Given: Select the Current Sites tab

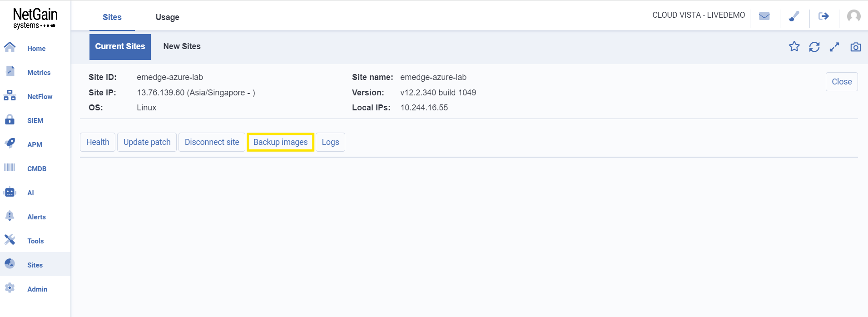Looking at the screenshot, I should (x=120, y=47).
